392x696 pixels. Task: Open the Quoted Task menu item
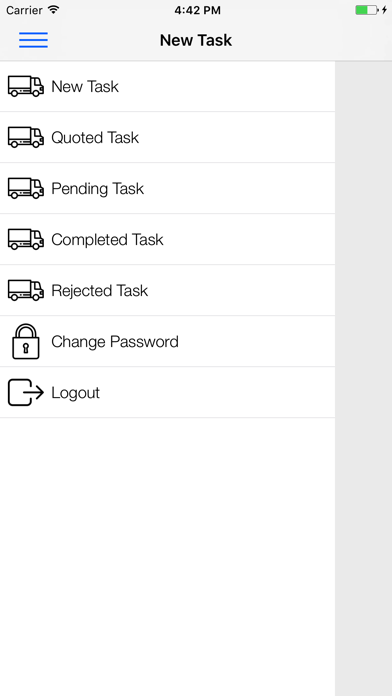pyautogui.click(x=167, y=137)
